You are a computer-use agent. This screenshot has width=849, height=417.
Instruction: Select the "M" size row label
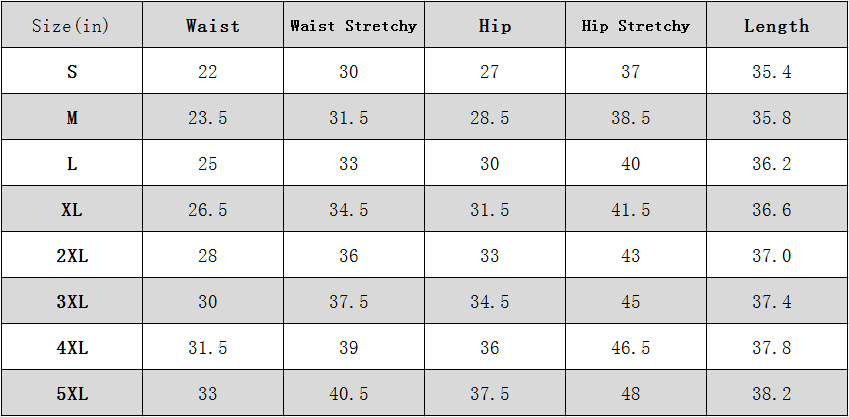point(72,118)
